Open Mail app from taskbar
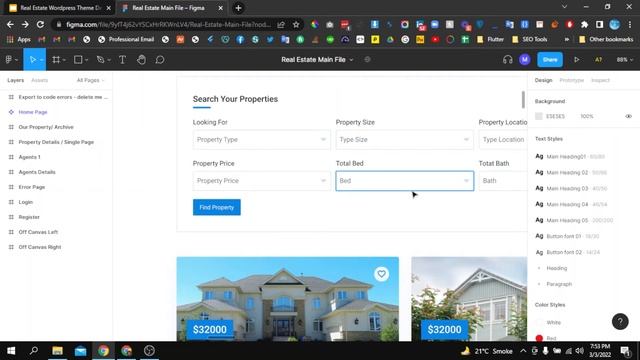The height and width of the screenshot is (360, 640). point(80,351)
